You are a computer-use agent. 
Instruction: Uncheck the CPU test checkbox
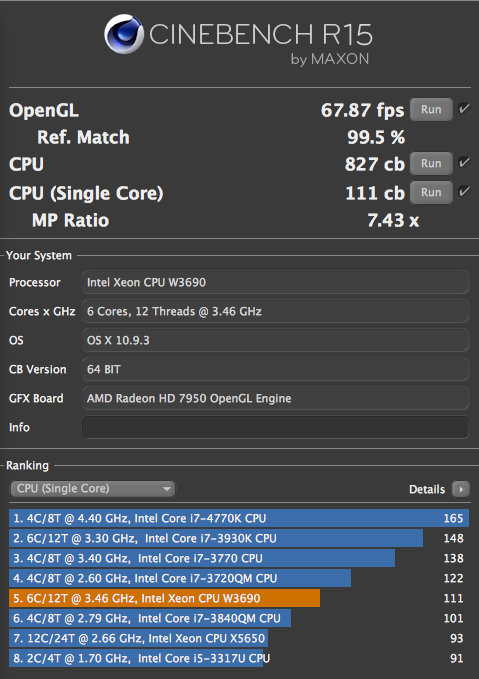(x=464, y=163)
